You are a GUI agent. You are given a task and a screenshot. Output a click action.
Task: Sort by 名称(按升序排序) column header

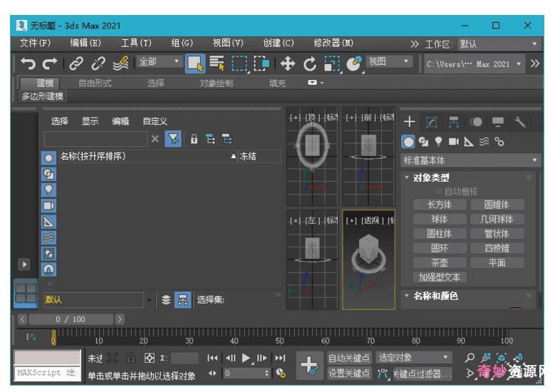[x=147, y=156]
